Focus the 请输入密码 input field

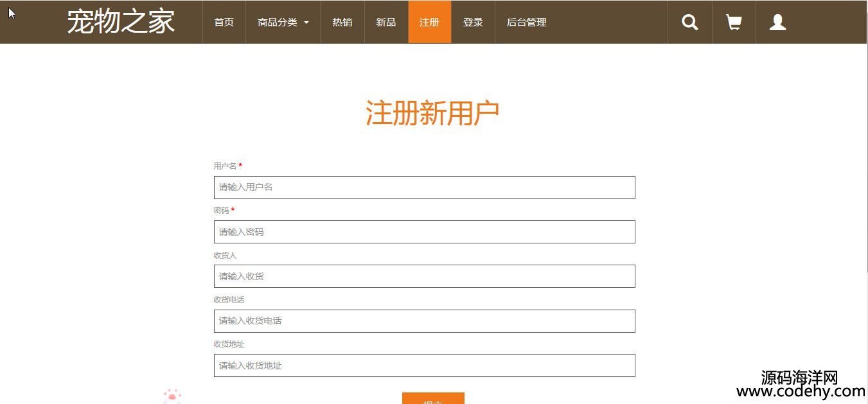click(424, 232)
